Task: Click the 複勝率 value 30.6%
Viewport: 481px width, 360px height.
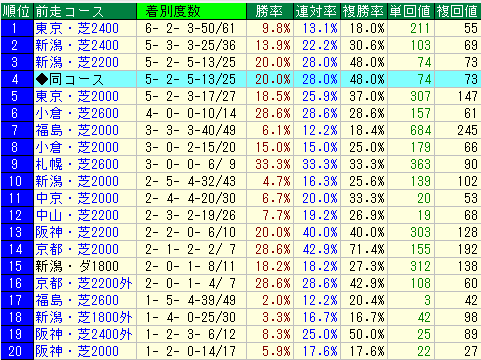Action: pos(367,45)
